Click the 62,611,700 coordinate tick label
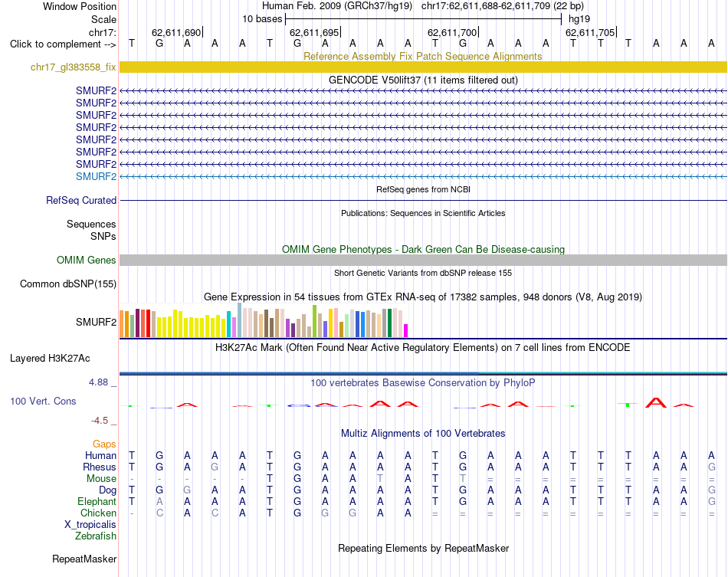This screenshot has width=728, height=577. click(x=452, y=32)
